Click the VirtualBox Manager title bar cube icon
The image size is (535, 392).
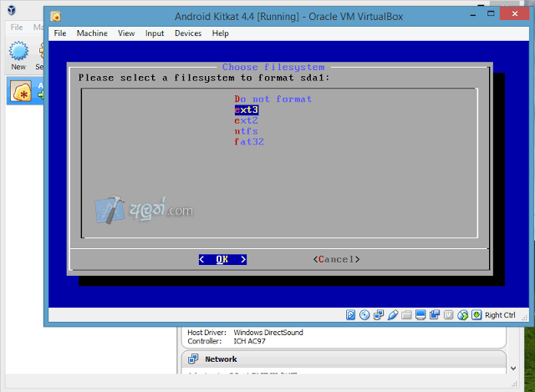(11, 10)
